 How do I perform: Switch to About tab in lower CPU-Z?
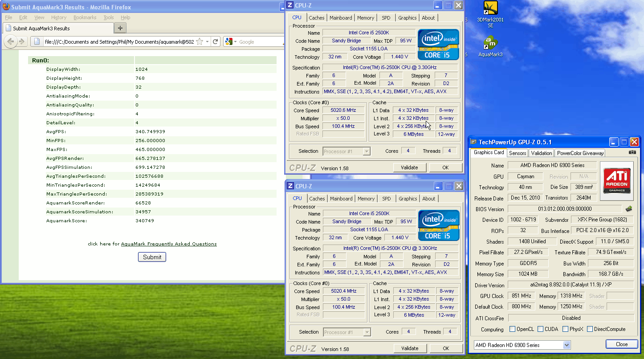[429, 199]
